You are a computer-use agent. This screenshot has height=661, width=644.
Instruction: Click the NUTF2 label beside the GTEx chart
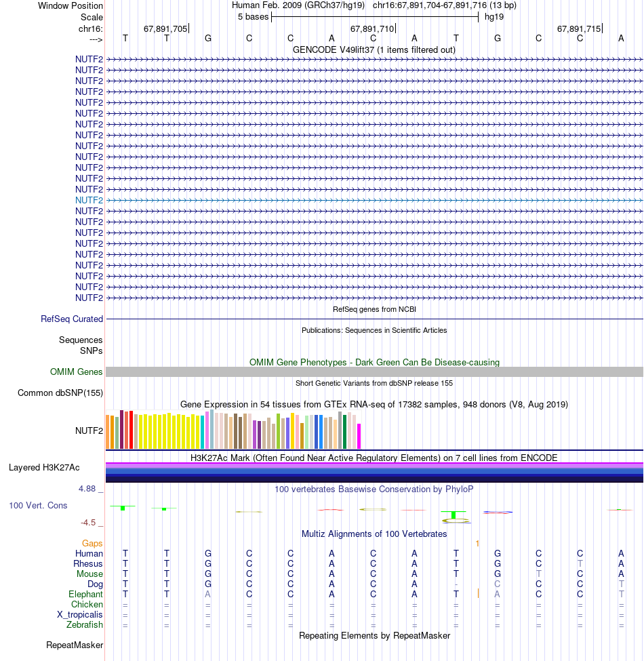[x=89, y=430]
